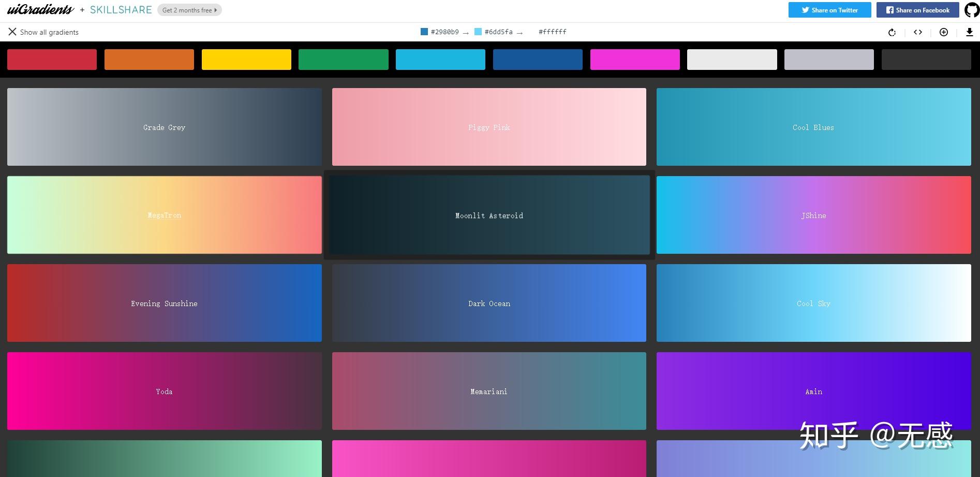This screenshot has height=477, width=980.
Task: Click the #6dd5fa color swatch
Action: pos(478,32)
